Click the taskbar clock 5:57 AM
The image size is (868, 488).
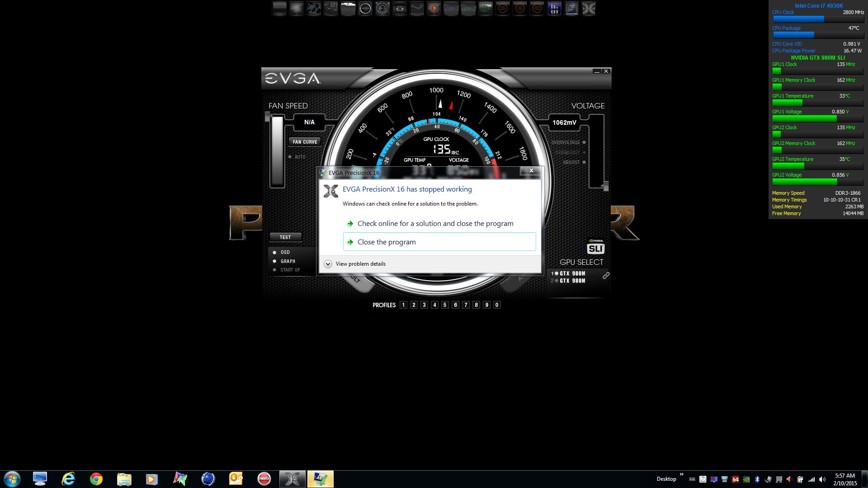click(x=845, y=479)
